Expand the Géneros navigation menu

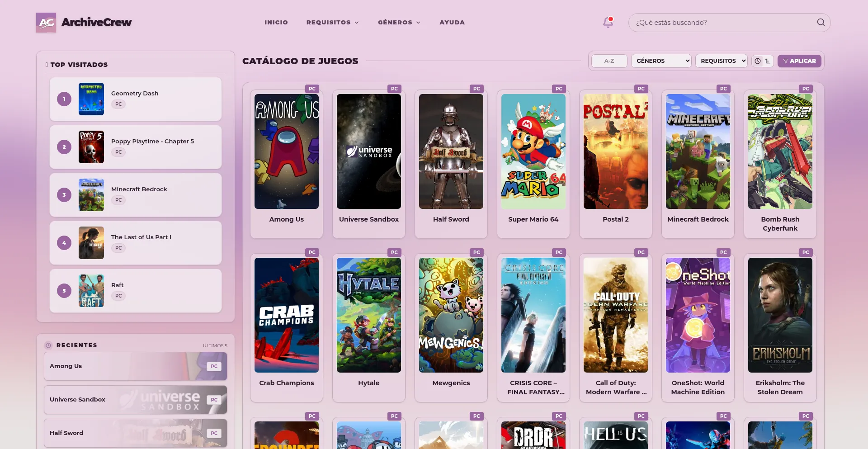(399, 22)
